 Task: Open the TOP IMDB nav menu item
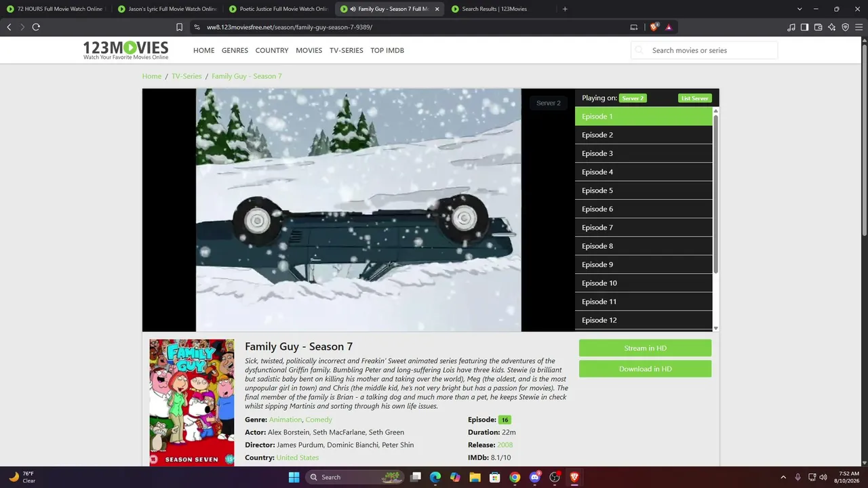click(387, 50)
